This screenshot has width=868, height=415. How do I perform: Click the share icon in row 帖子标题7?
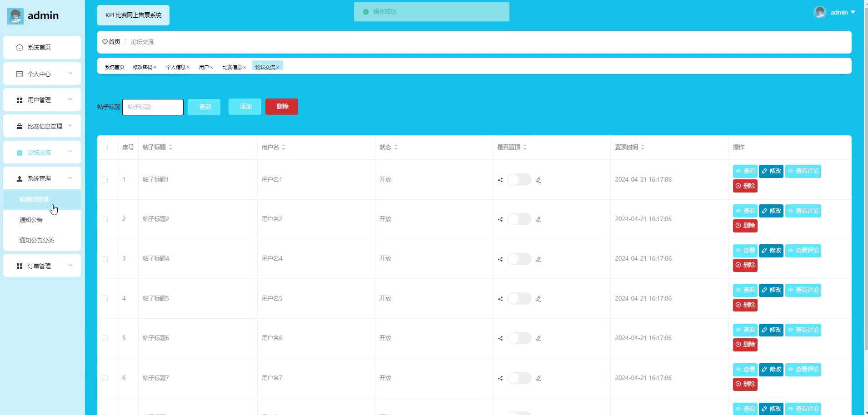tap(500, 378)
